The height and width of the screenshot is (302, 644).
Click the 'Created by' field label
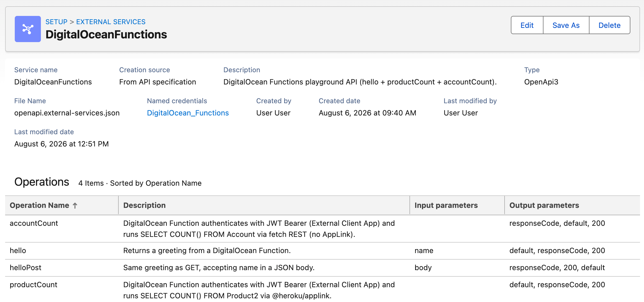tap(274, 101)
